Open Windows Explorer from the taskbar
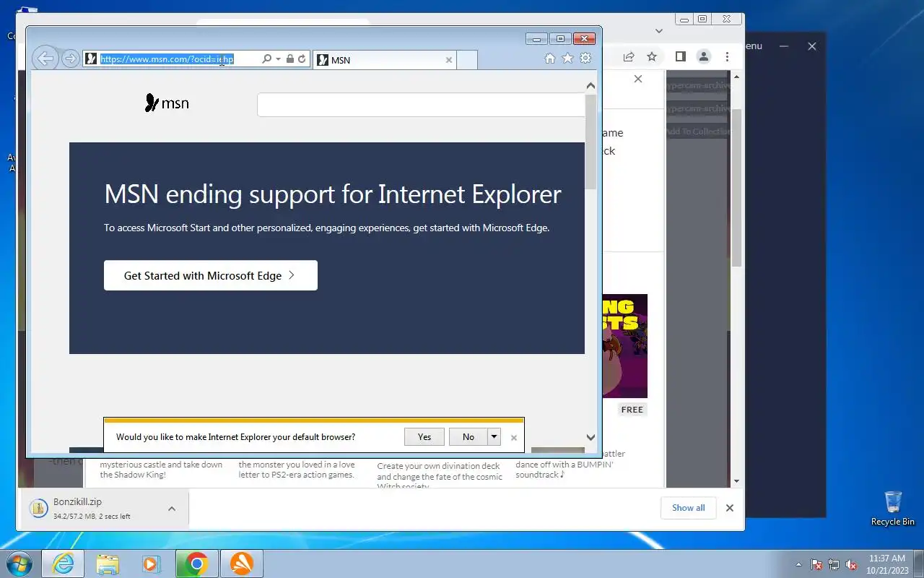Viewport: 924px width, 578px height. [x=108, y=564]
